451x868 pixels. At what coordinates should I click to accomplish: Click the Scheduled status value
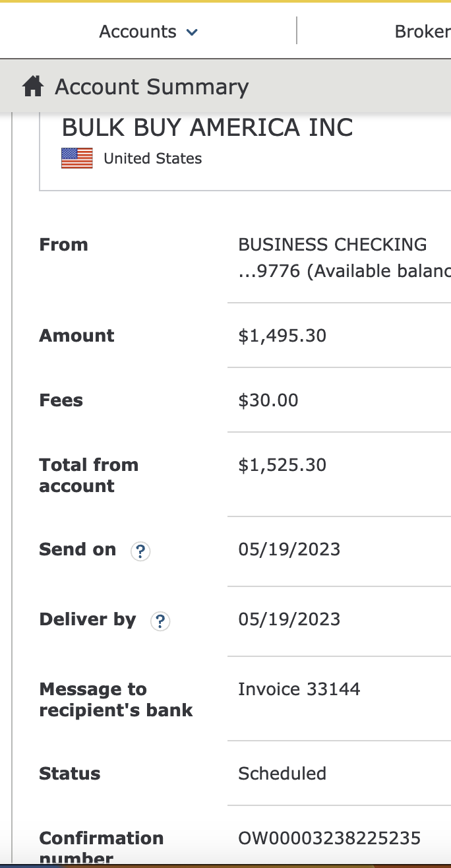[282, 773]
